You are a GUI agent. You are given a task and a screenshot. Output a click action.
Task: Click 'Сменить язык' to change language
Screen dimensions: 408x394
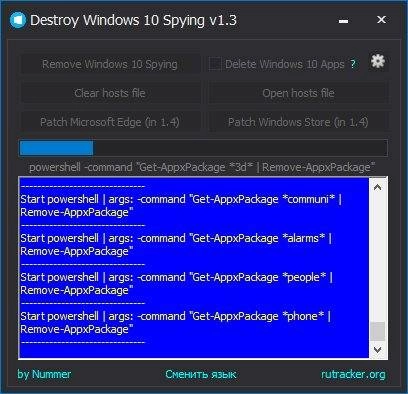(201, 374)
